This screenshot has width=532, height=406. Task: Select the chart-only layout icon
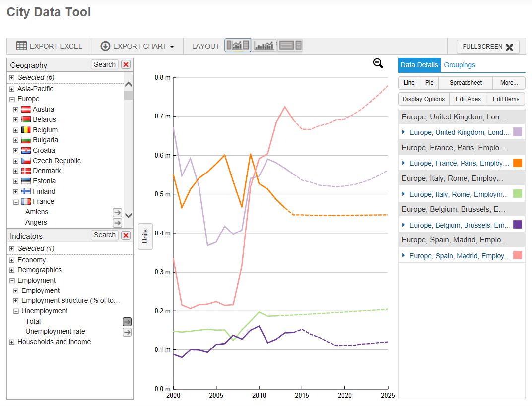(x=264, y=46)
